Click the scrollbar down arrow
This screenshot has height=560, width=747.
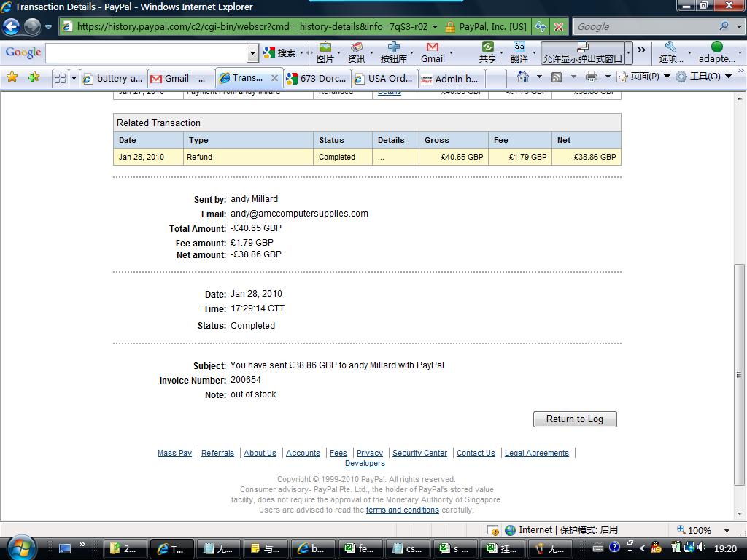click(740, 514)
